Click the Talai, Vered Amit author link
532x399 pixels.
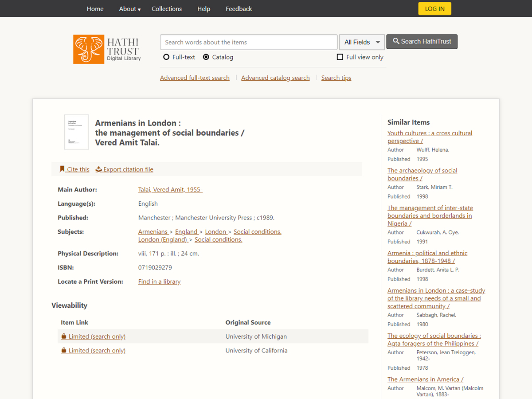170,189
